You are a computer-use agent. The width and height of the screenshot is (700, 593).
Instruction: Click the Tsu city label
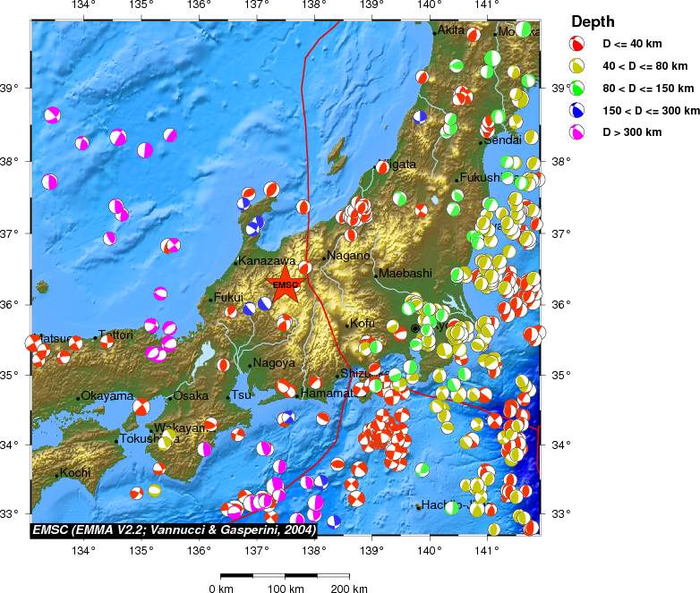[241, 395]
